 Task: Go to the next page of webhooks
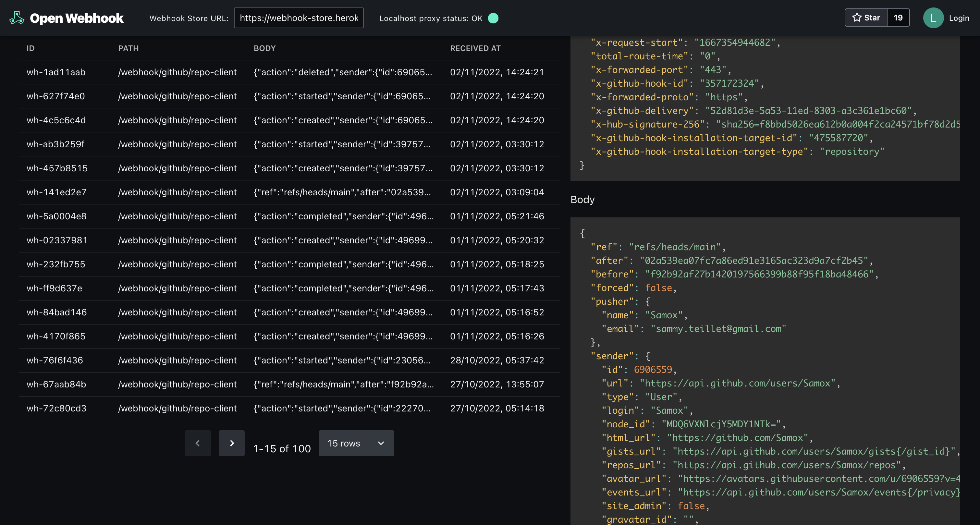232,443
